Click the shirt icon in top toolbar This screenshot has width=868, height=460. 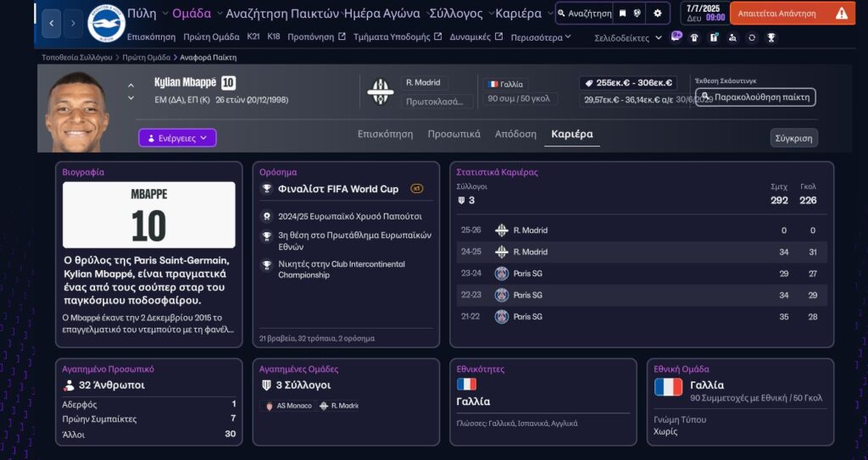tap(694, 37)
